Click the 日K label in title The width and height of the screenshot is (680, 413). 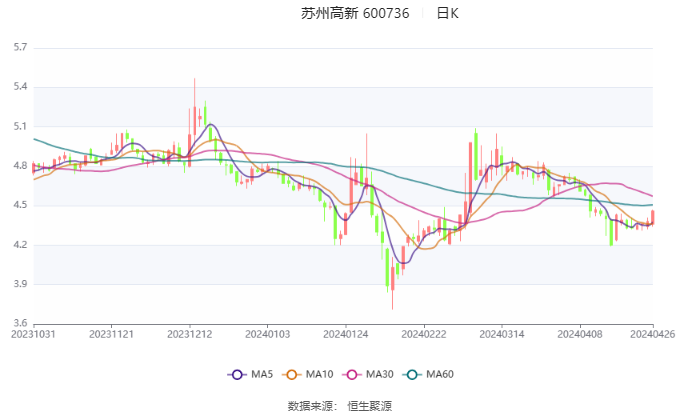pos(448,13)
